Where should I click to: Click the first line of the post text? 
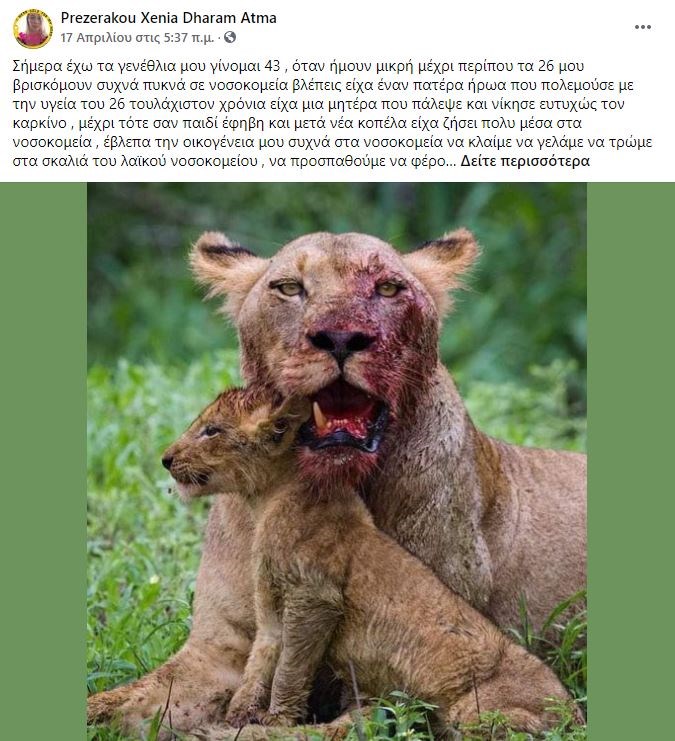[298, 66]
